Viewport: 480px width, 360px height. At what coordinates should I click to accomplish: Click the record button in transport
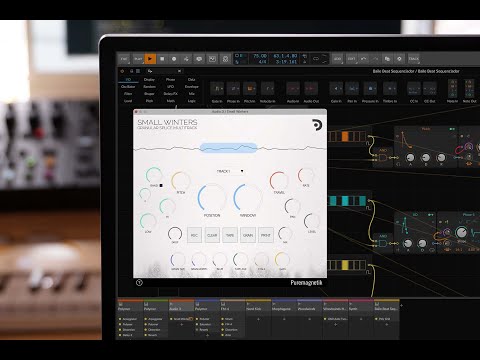tap(174, 59)
